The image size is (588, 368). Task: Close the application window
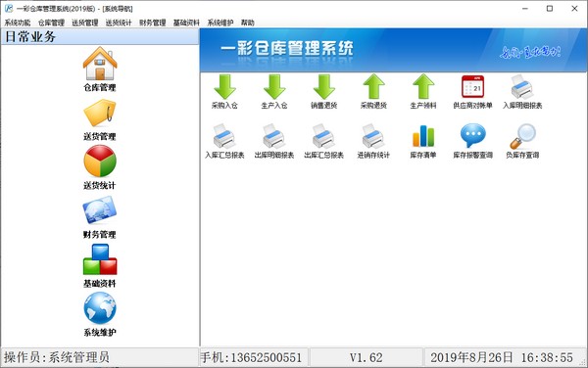point(574,9)
